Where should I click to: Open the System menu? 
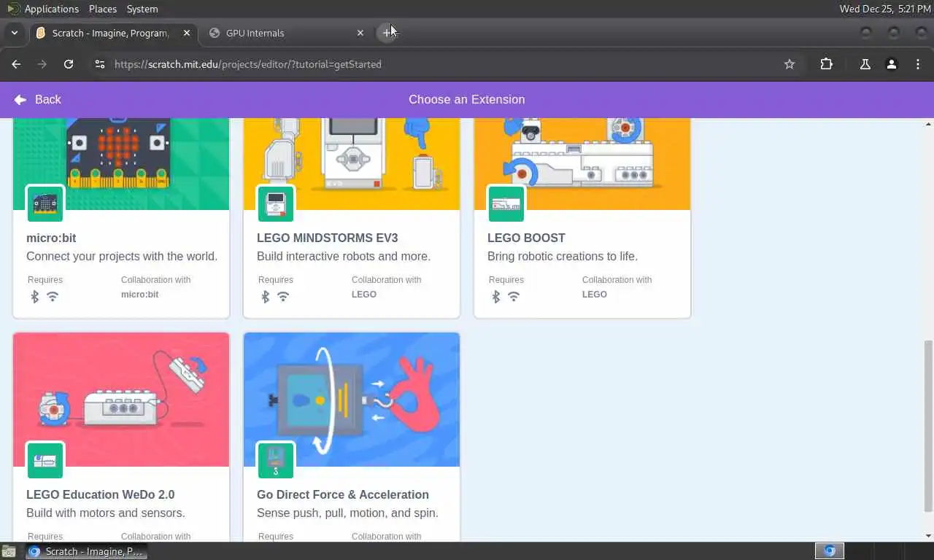(x=142, y=9)
